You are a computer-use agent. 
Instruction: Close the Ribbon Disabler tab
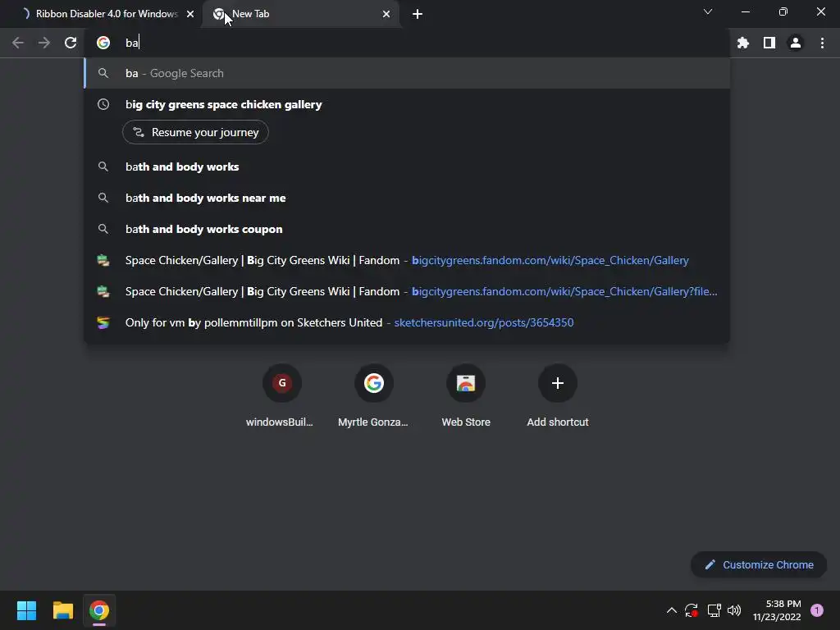click(x=190, y=14)
